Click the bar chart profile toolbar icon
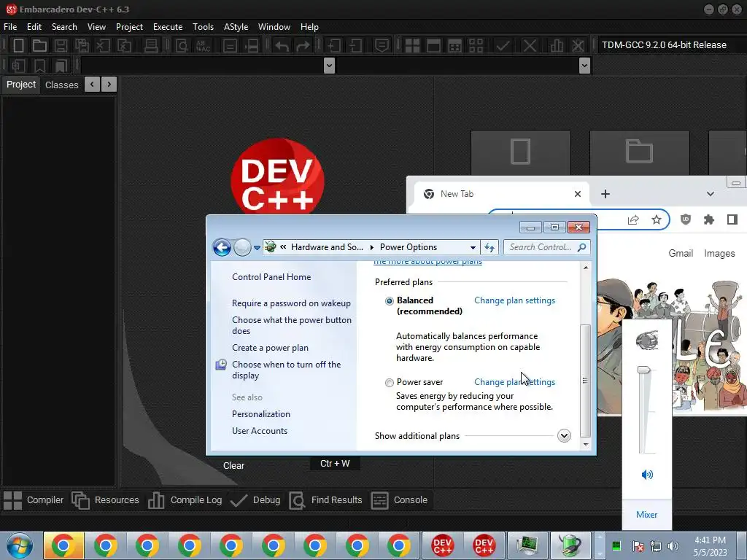747x560 pixels. [556, 46]
